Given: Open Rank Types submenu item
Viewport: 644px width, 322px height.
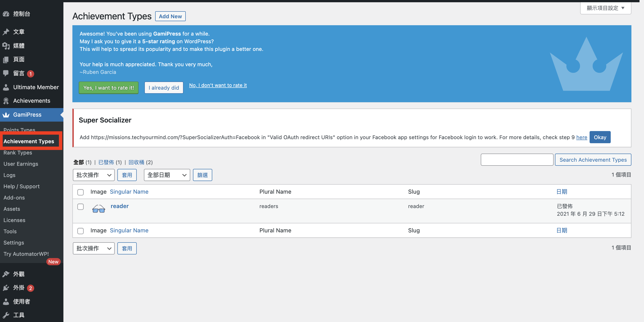Looking at the screenshot, I should pyautogui.click(x=18, y=152).
